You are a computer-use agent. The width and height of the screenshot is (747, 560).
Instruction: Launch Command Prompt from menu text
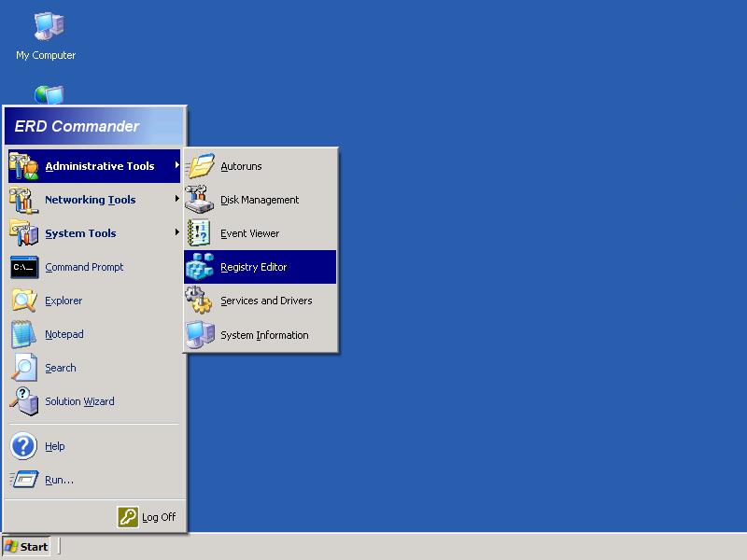84,267
